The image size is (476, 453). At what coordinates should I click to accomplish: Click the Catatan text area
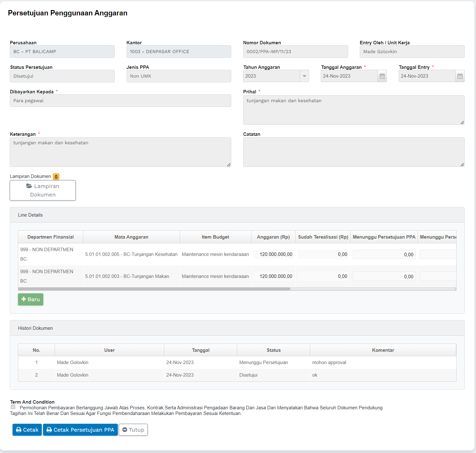pos(353,152)
